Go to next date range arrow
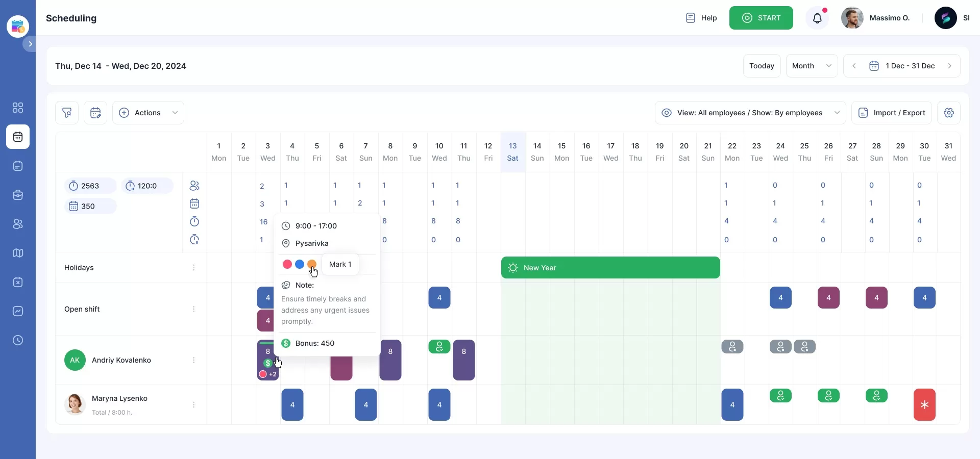Screen dimensions: 980x459 pos(949,66)
